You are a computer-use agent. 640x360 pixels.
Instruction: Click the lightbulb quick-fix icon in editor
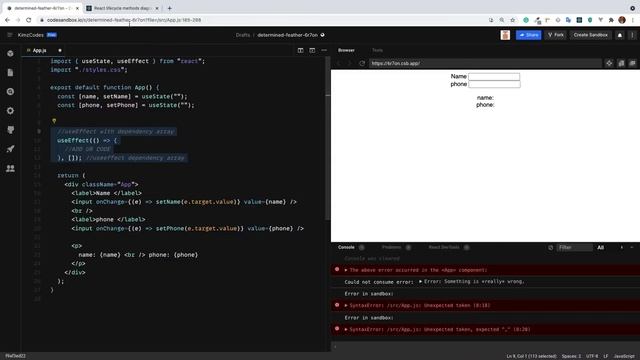tap(54, 121)
